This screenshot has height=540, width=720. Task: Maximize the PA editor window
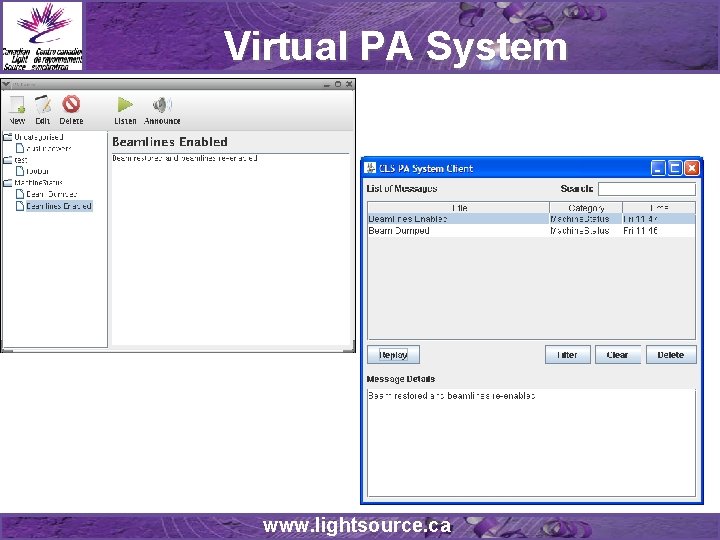(x=338, y=84)
